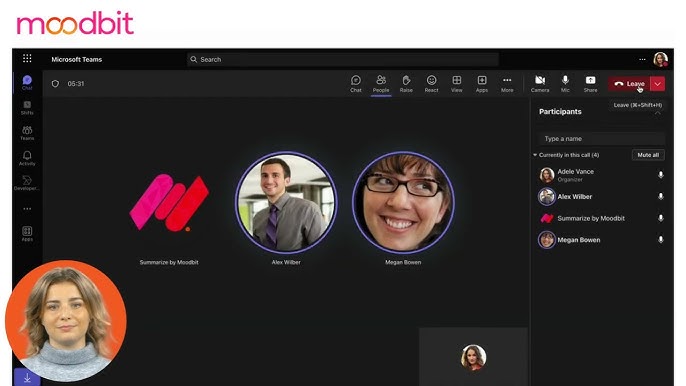Screen dimensions: 686x386
Task: Open Apps in the meeting toolbar
Action: tap(482, 84)
